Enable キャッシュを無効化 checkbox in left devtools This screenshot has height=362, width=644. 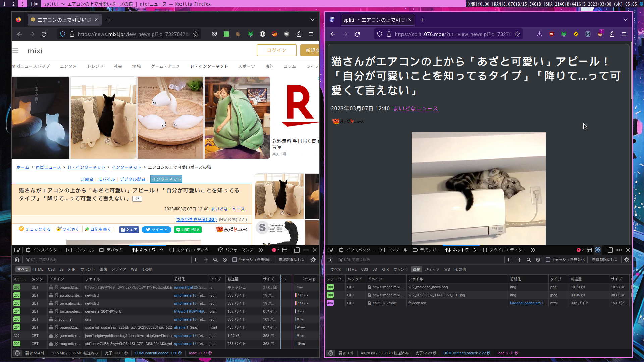click(x=235, y=260)
